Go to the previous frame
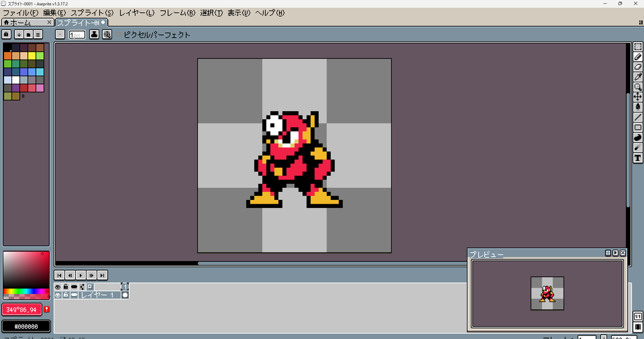This screenshot has width=644, height=339. [70, 275]
